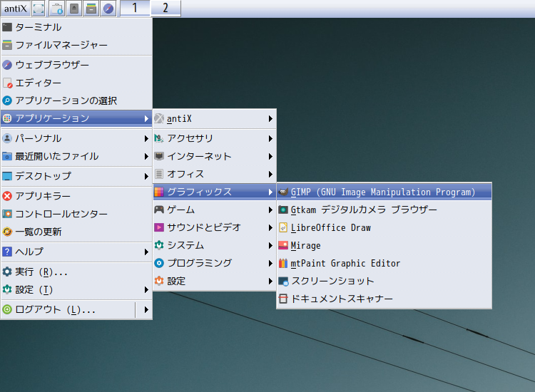
Task: Expand the アクセサリ submenu arrow
Action: 270,138
